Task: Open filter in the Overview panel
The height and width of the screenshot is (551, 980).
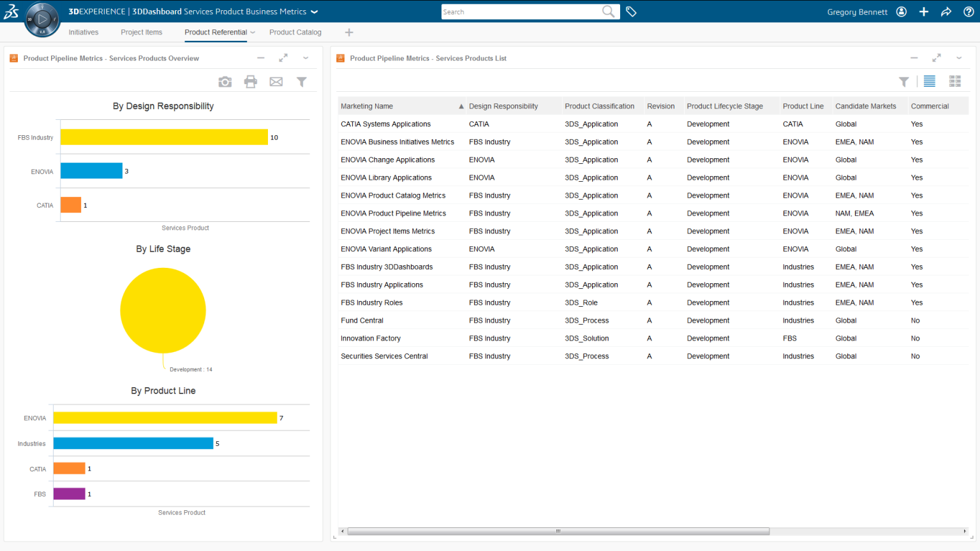Action: [302, 82]
